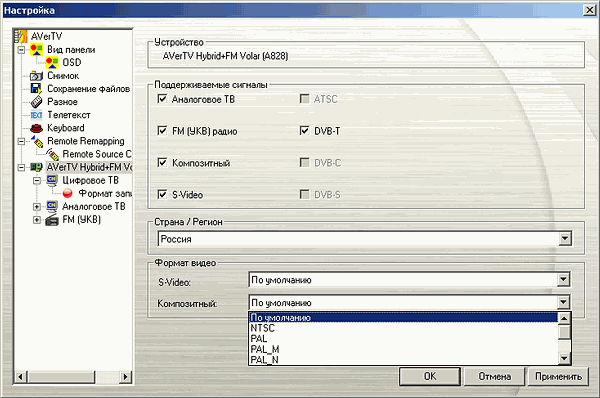
Task: Select PAL in the format list
Action: 403,339
